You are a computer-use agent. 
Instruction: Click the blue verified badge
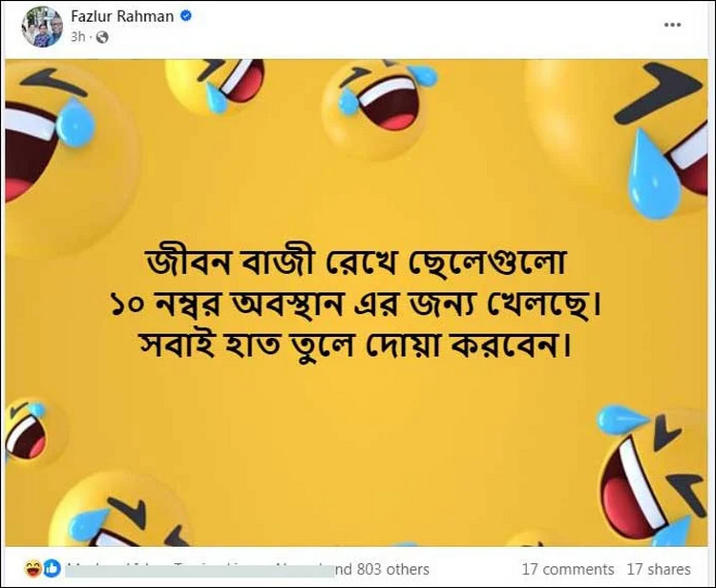[186, 16]
